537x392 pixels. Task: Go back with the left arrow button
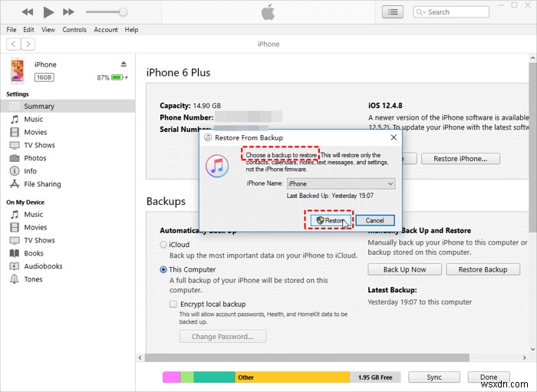click(13, 44)
